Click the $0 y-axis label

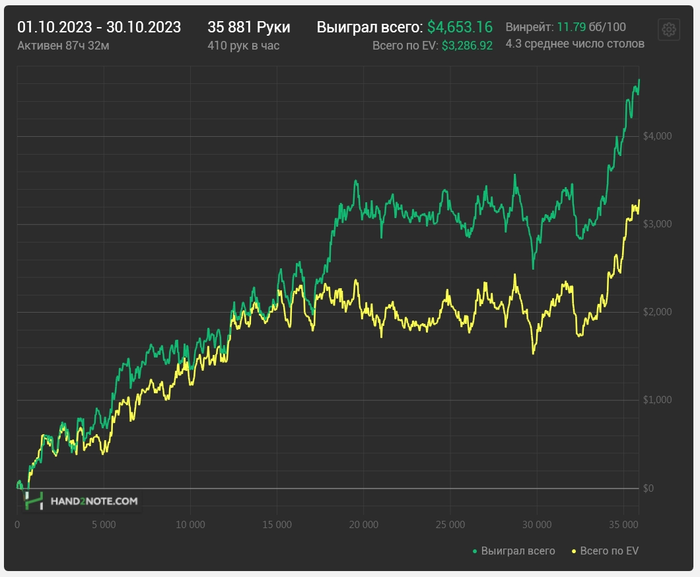click(x=648, y=489)
